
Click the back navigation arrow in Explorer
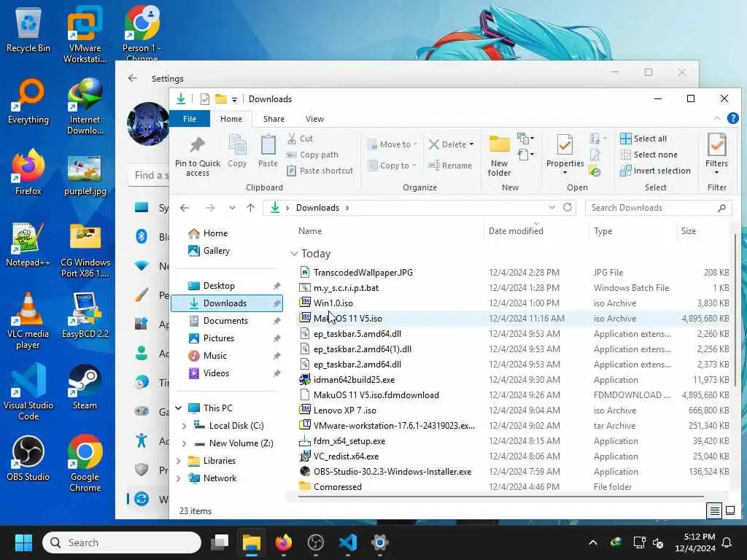(x=185, y=208)
